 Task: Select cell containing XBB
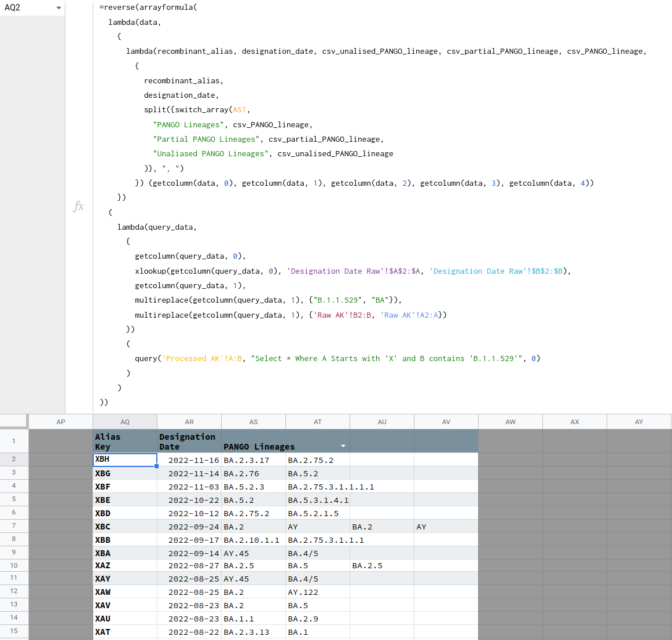point(125,540)
